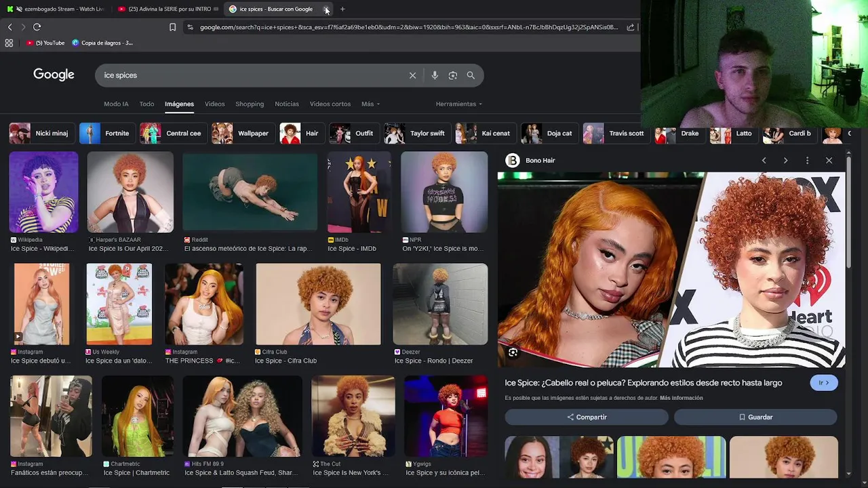Switch to ezembogado Stream tab
Image resolution: width=868 pixels, height=488 pixels.
[x=58, y=9]
